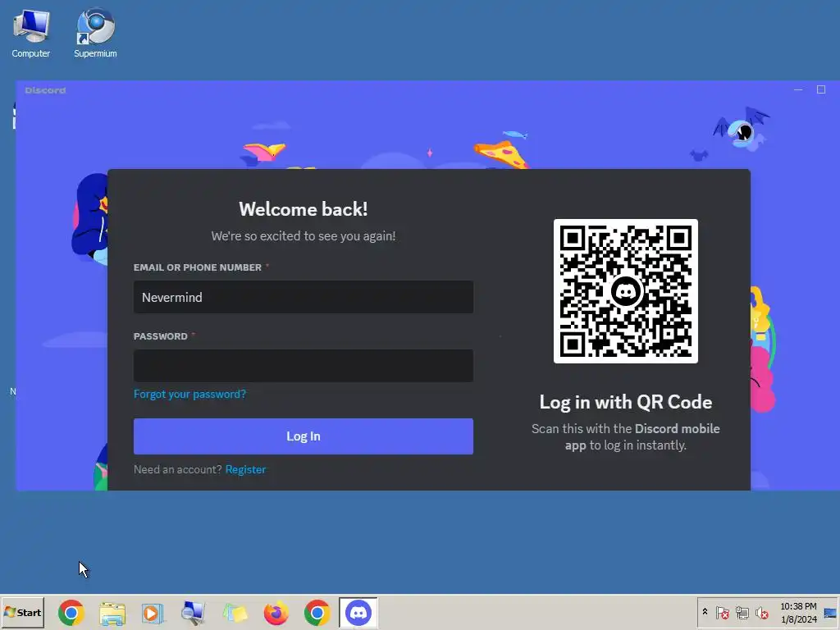
Task: Open the Start menu
Action: [x=22, y=612]
